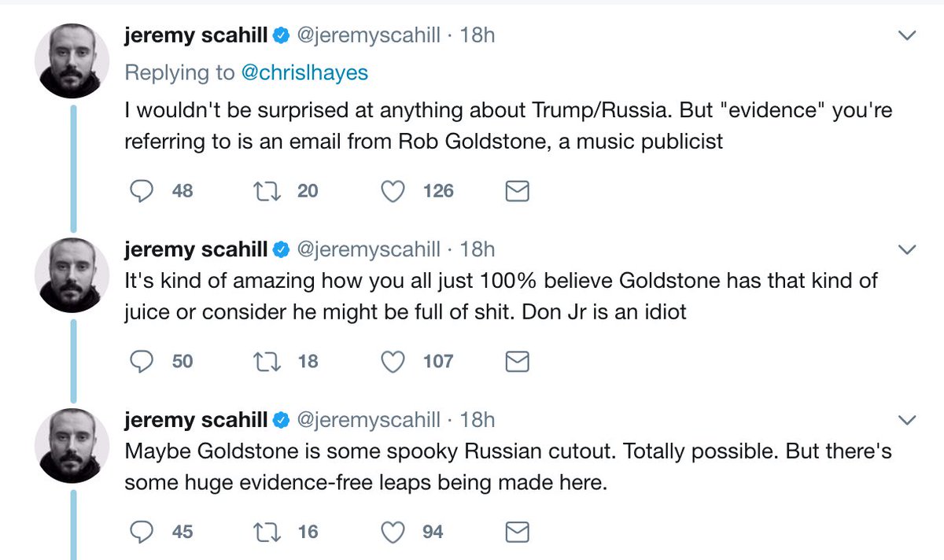
Task: Send 'spooky Russian cutout' tweet via message
Action: click(x=516, y=533)
